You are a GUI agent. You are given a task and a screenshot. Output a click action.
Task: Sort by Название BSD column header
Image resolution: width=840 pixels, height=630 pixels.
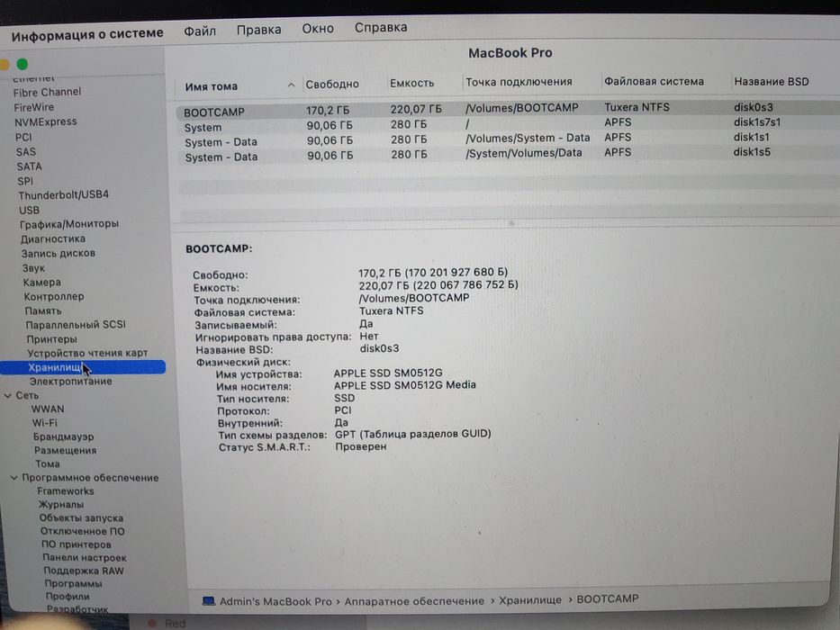click(x=772, y=81)
